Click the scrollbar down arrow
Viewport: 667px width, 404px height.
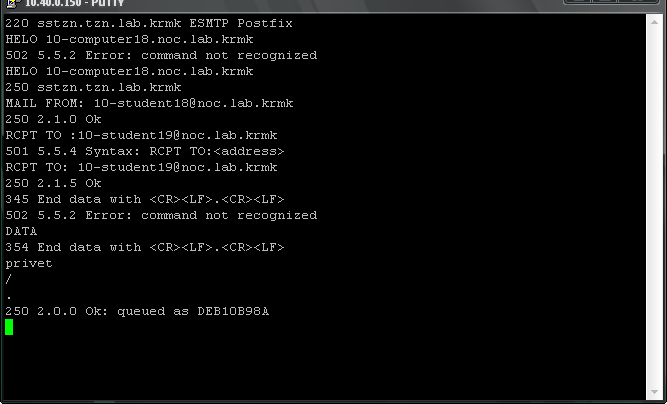coord(654,392)
